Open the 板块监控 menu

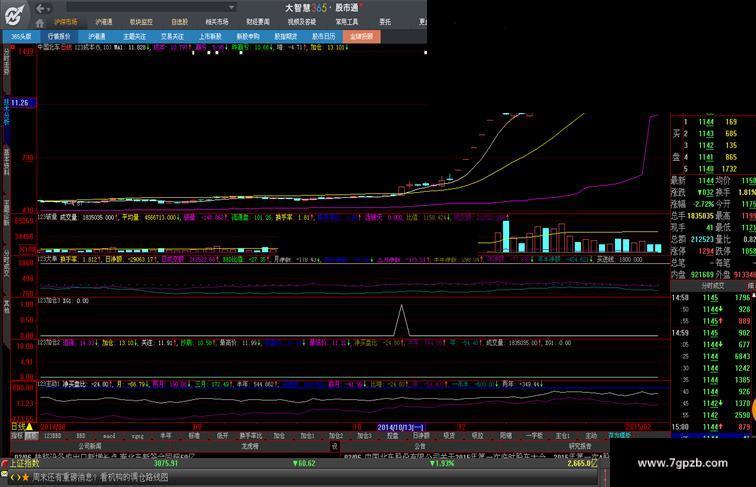click(x=141, y=22)
